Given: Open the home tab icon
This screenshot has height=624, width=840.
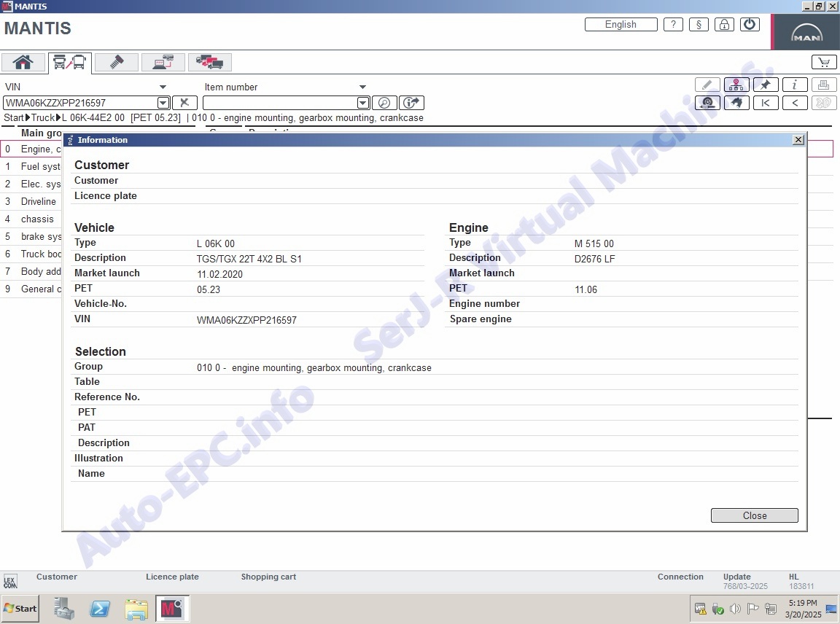Looking at the screenshot, I should coord(23,62).
